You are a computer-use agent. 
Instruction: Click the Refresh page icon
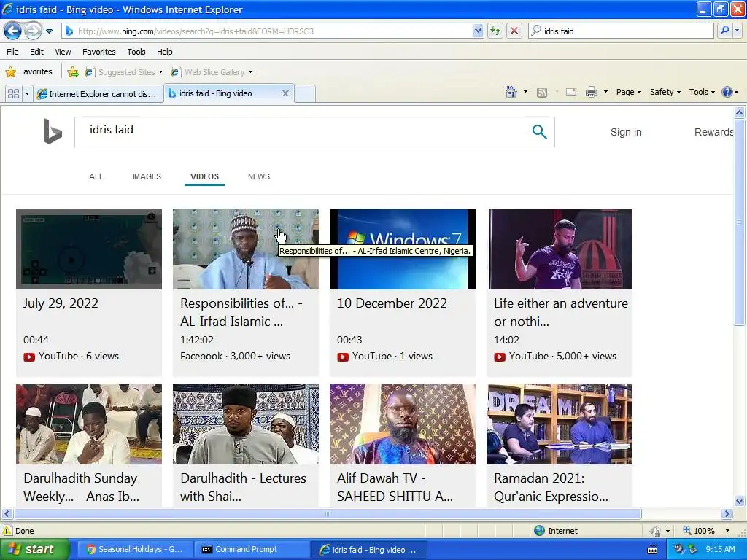[495, 31]
